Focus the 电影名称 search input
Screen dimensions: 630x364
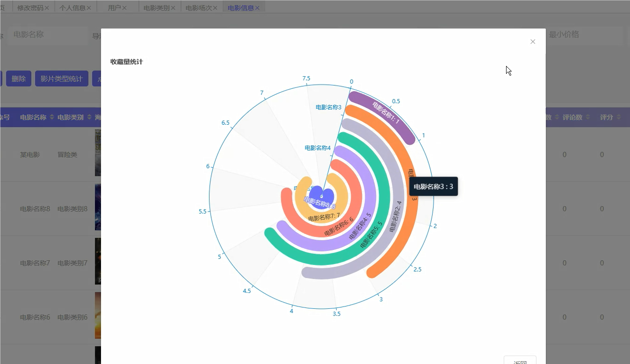click(48, 35)
